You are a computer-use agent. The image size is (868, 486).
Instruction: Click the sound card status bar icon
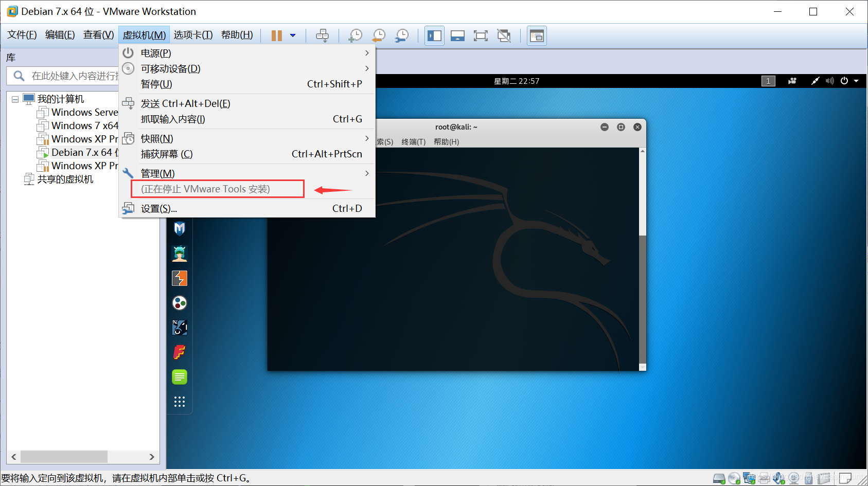pos(780,478)
